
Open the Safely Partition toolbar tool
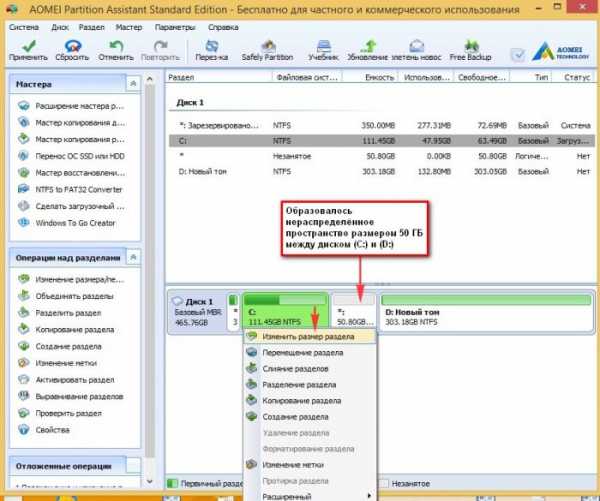click(267, 51)
